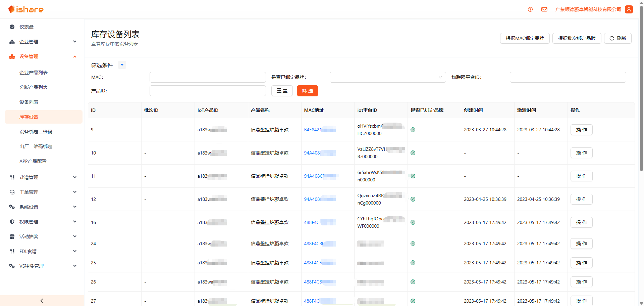This screenshot has height=306, width=644.
Task: Click the 活动抽奖 gift icon
Action: pos(12,236)
